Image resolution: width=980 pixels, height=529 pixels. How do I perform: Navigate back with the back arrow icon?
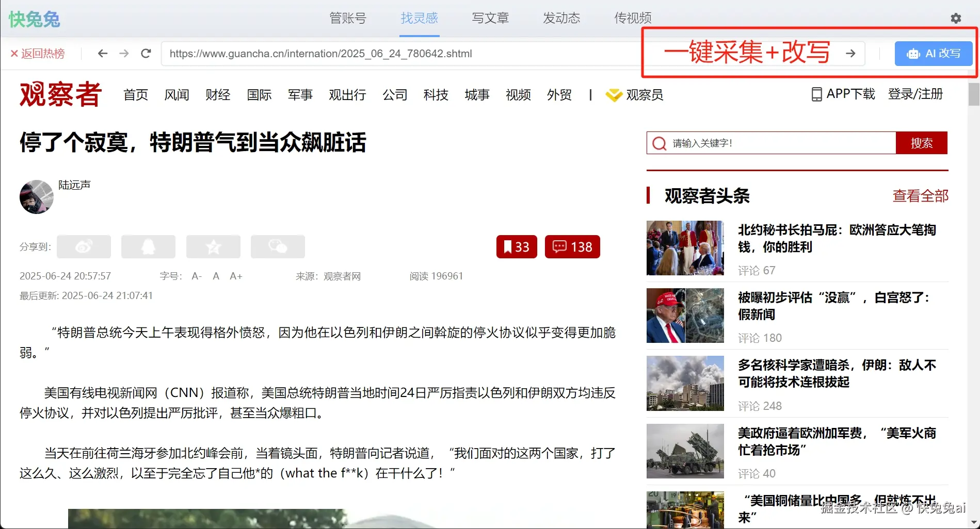click(102, 53)
